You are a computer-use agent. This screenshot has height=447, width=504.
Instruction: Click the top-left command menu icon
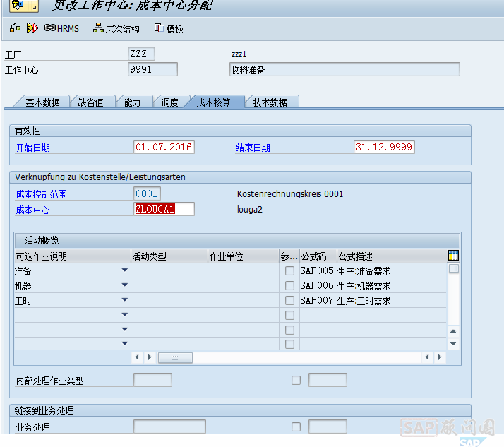point(18,6)
